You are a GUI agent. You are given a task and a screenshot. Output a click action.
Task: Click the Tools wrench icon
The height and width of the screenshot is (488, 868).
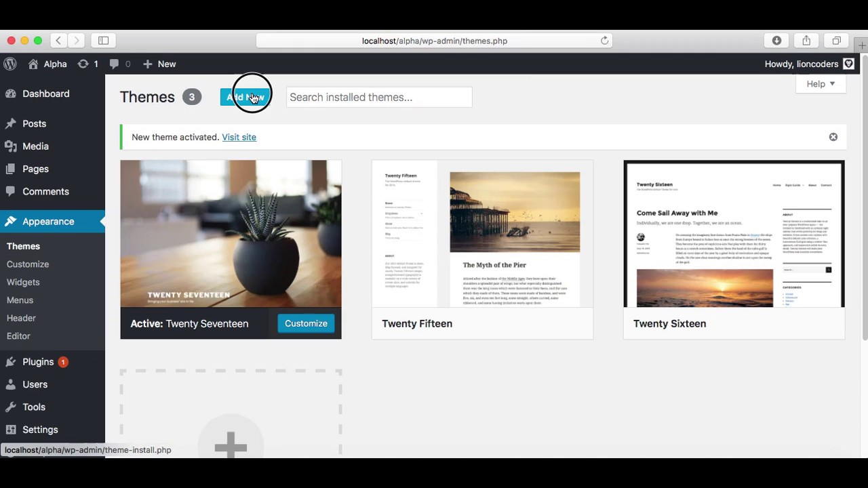click(x=11, y=407)
